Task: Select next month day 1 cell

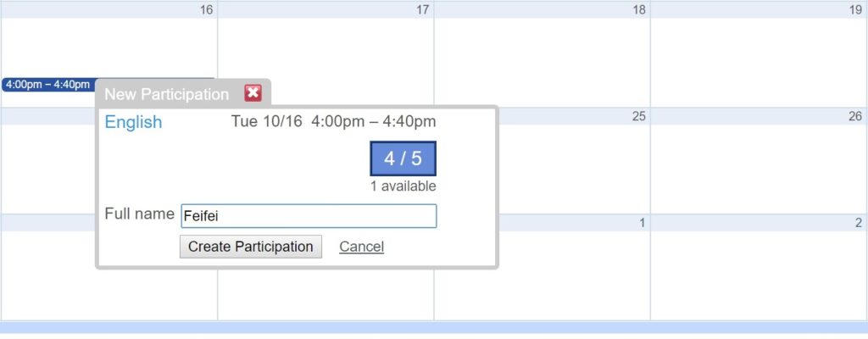Action: click(x=574, y=267)
